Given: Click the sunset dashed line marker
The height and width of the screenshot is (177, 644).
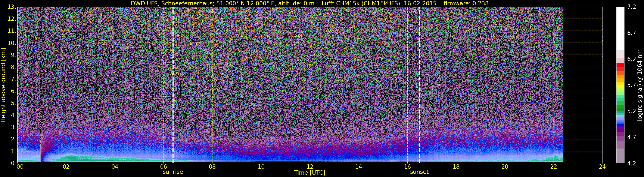Looking at the screenshot, I should pyautogui.click(x=419, y=85).
